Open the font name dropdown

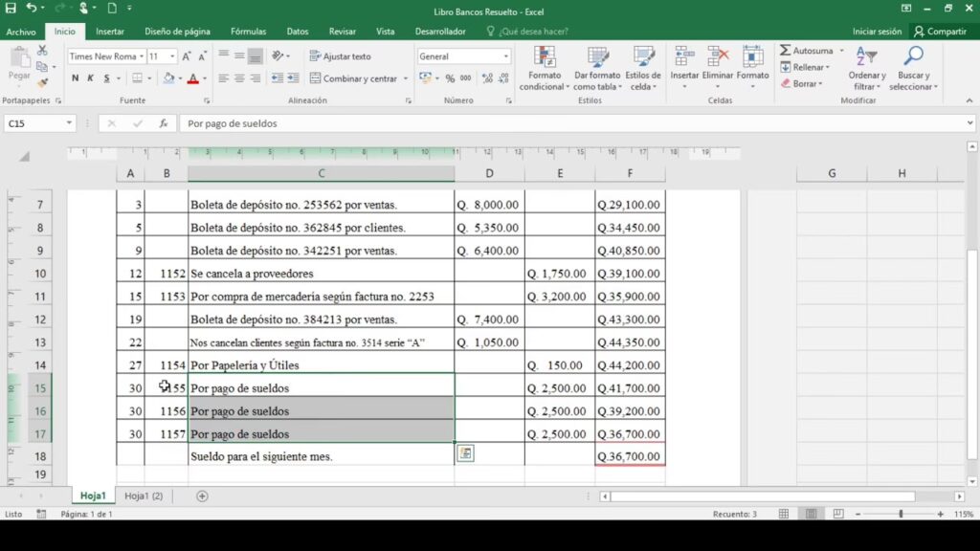(142, 56)
